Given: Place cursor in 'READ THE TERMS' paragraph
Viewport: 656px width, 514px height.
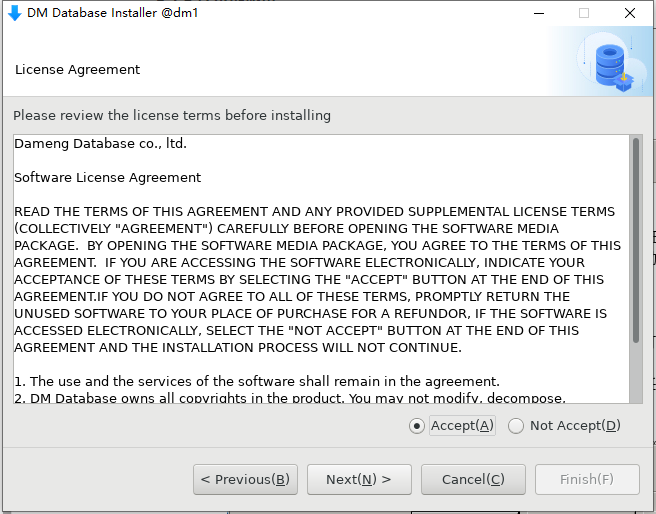Looking at the screenshot, I should click(318, 279).
